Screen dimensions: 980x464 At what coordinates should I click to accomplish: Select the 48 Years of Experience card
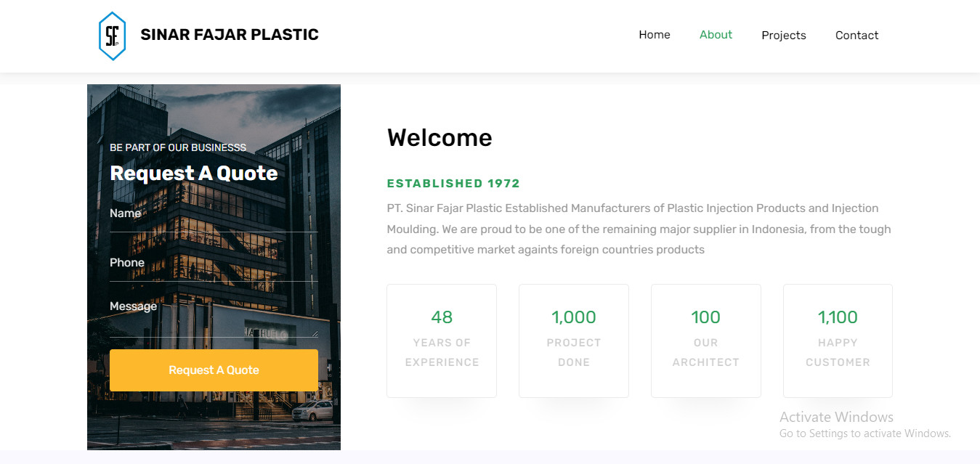tap(442, 341)
